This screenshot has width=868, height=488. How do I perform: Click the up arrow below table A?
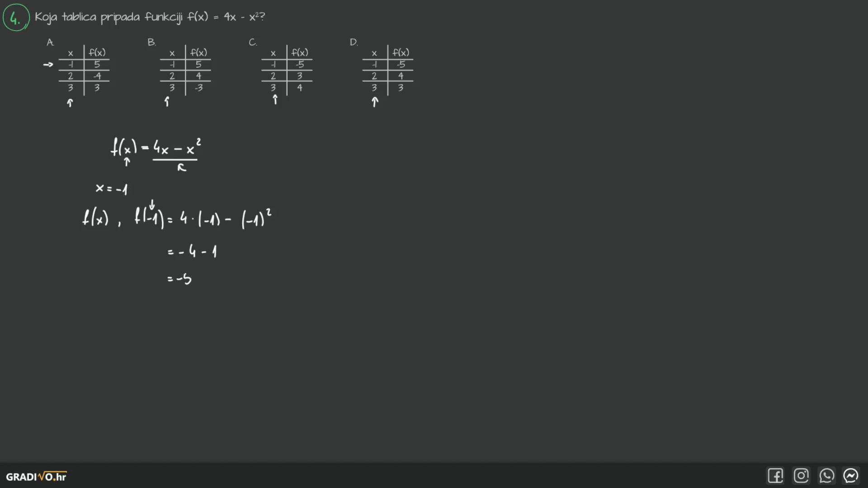coord(70,103)
